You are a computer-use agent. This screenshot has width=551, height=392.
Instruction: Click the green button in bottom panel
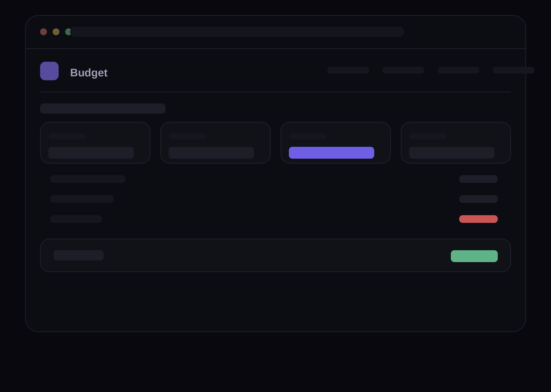coord(474,256)
